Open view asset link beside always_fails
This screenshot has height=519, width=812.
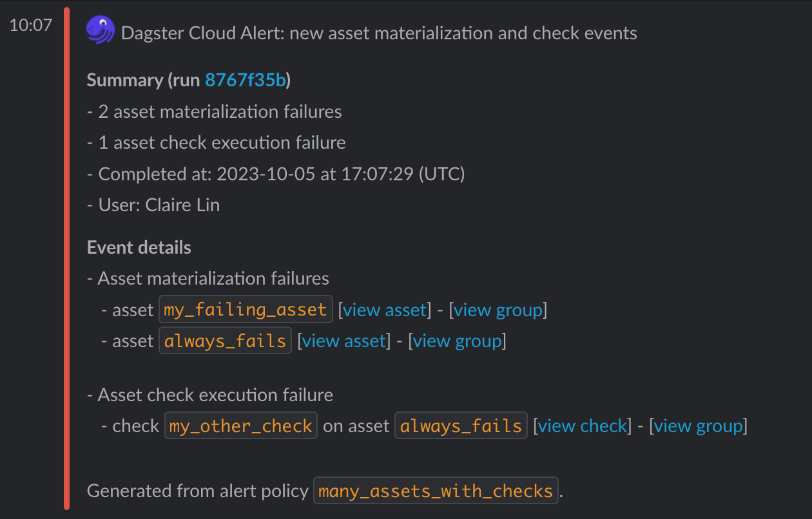[x=343, y=341]
